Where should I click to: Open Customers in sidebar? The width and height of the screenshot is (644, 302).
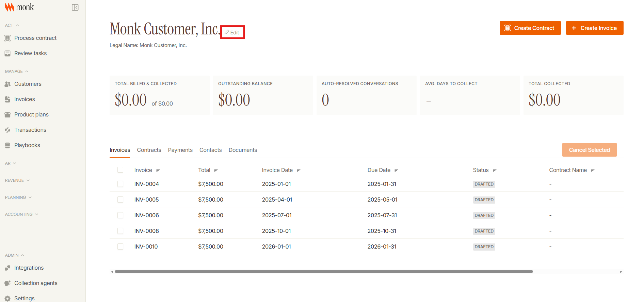click(x=28, y=84)
